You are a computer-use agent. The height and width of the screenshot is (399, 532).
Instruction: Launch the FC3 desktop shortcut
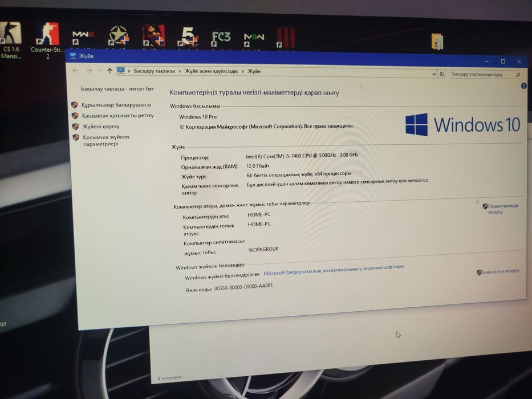tap(221, 38)
